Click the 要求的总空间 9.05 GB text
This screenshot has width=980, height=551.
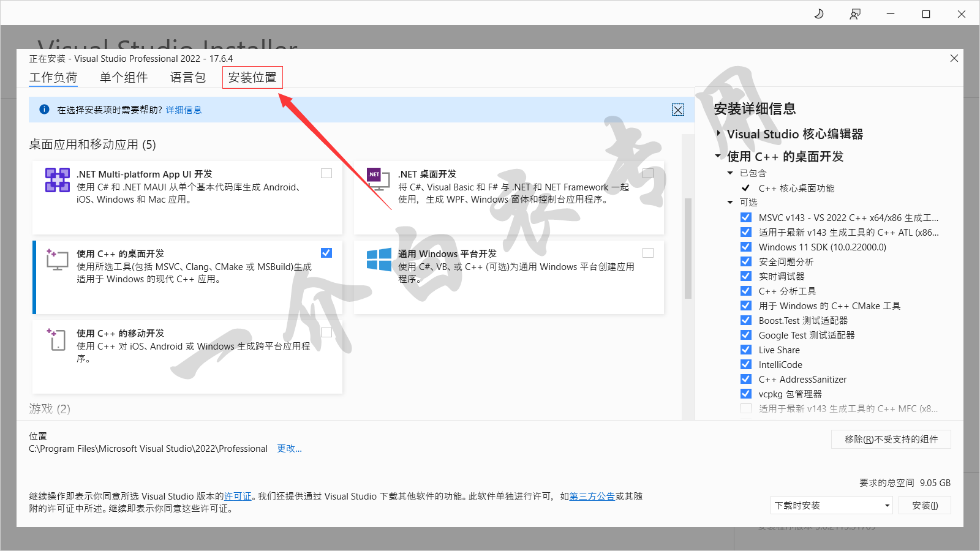click(x=905, y=483)
